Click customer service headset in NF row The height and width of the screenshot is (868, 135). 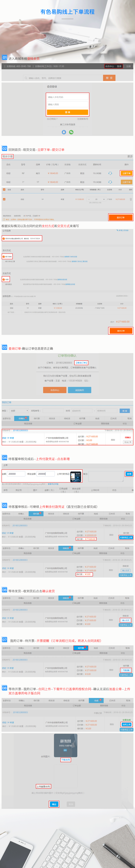click(x=110, y=173)
